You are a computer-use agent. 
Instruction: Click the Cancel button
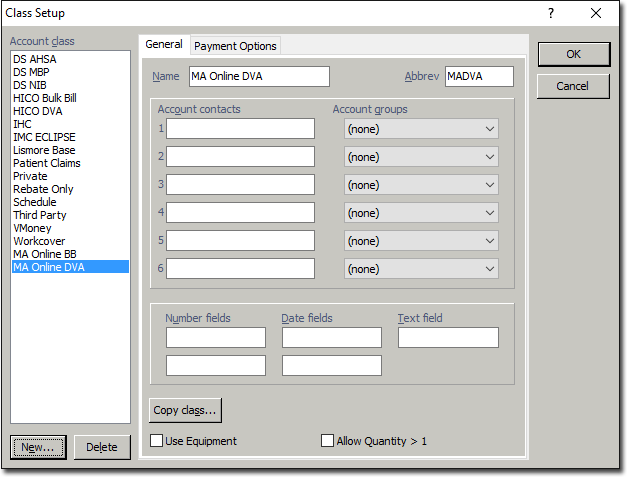point(573,87)
